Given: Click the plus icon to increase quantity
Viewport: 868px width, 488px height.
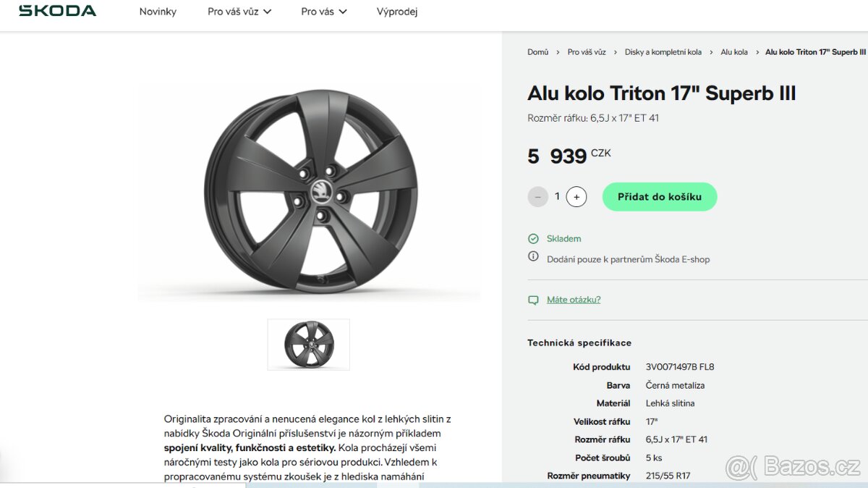Looking at the screenshot, I should point(576,196).
